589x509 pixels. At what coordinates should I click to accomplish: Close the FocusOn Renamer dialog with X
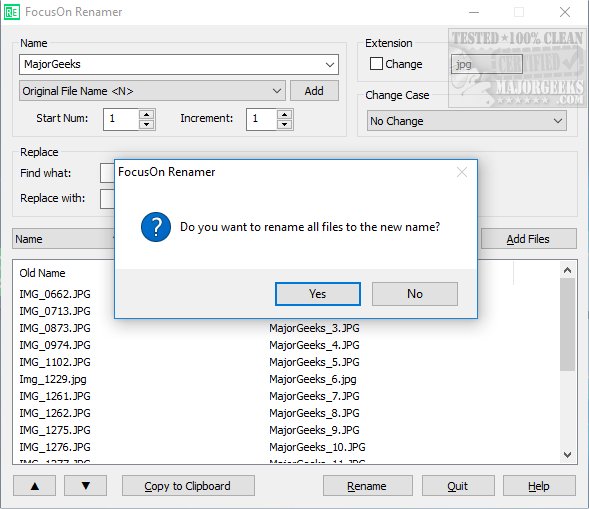(x=462, y=172)
